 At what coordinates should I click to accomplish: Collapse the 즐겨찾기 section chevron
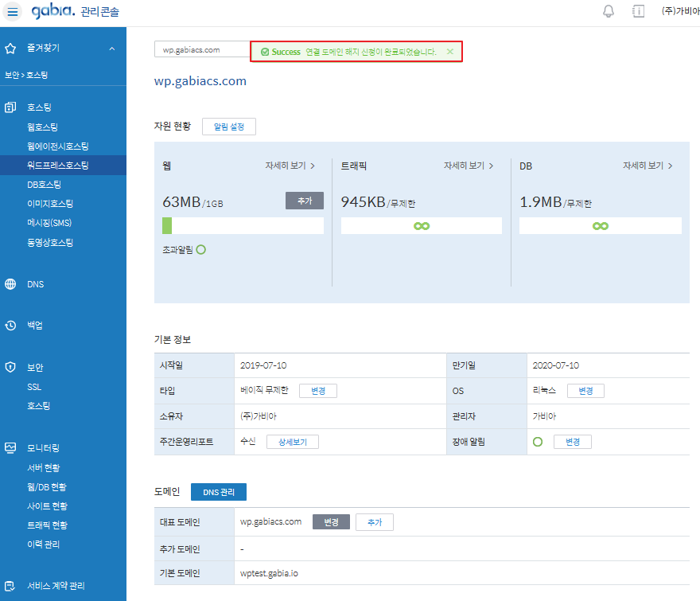click(x=112, y=49)
